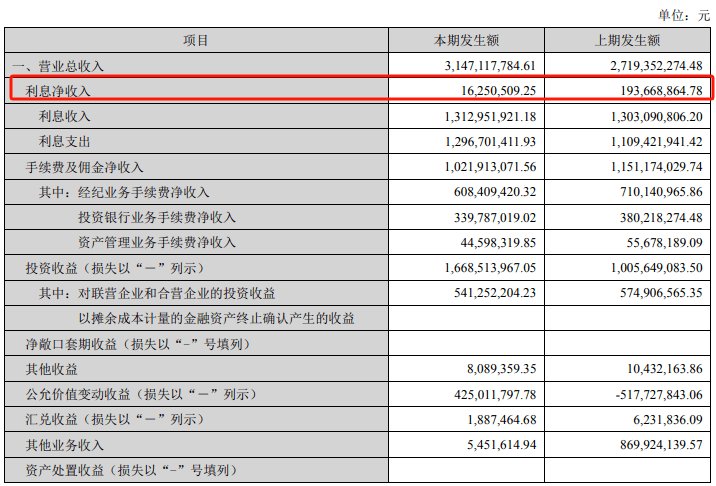Viewport: 716px width, 486px height.
Task: Select the 资产处置收益 row label
Action: coord(132,470)
